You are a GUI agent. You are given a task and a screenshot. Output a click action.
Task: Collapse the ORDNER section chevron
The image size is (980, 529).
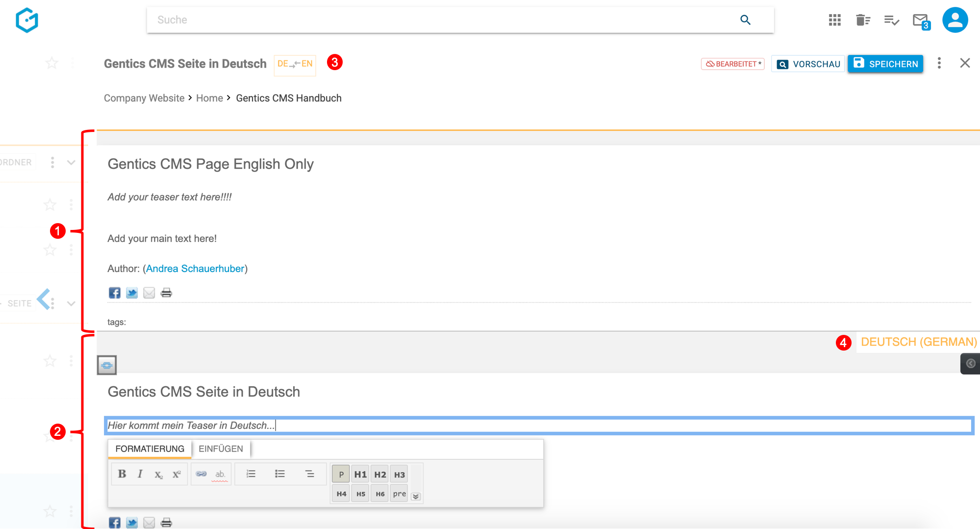(71, 163)
